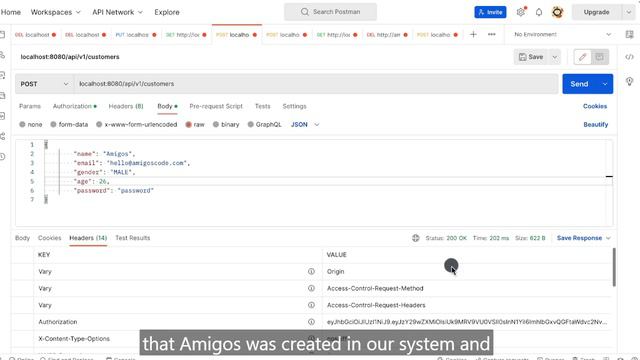640x360 pixels.
Task: Click the Beautify link
Action: 596,124
